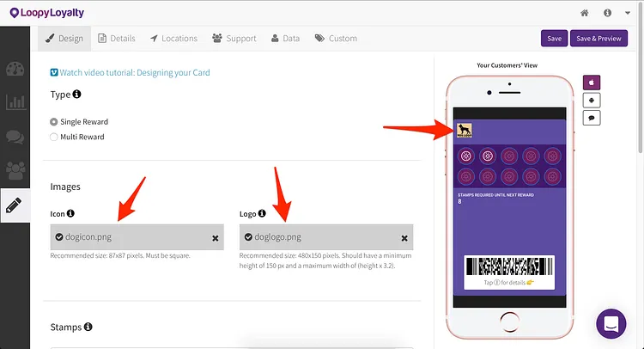The height and width of the screenshot is (349, 644).
Task: Go to the home icon in header
Action: click(585, 13)
